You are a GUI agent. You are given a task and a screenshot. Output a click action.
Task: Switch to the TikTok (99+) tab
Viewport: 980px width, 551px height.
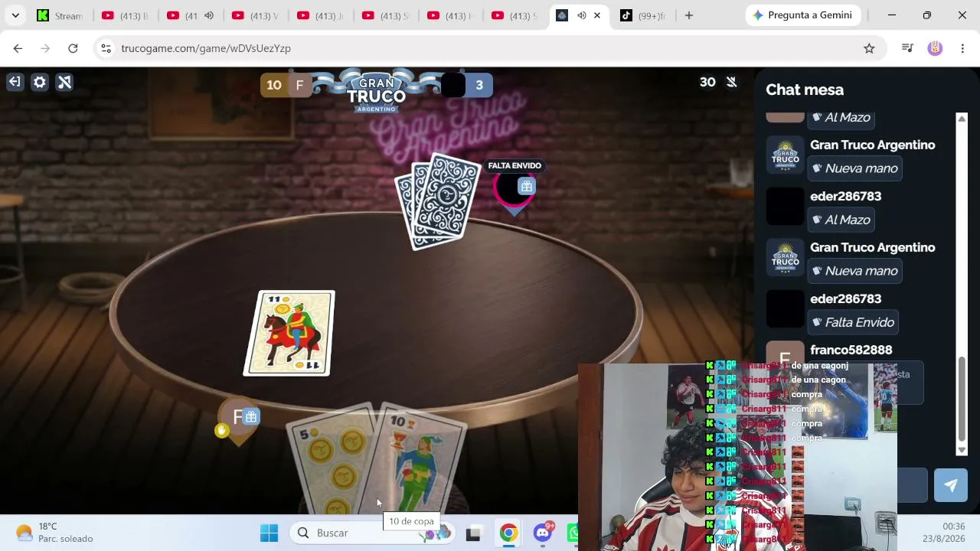[x=642, y=15]
